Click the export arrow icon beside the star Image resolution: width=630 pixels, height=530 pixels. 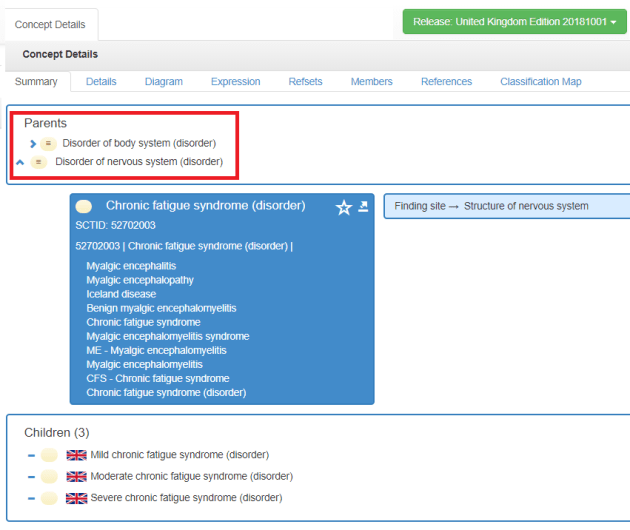point(363,206)
